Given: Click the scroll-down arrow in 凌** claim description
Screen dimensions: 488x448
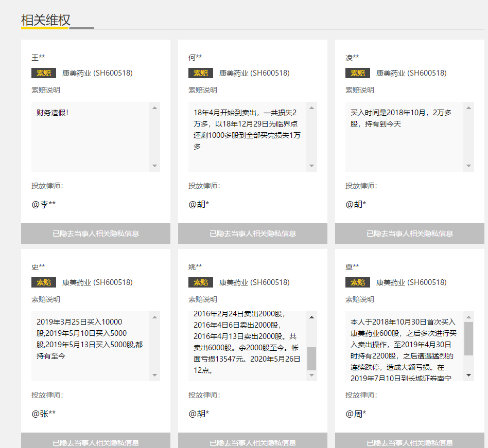Looking at the screenshot, I should pyautogui.click(x=469, y=166).
